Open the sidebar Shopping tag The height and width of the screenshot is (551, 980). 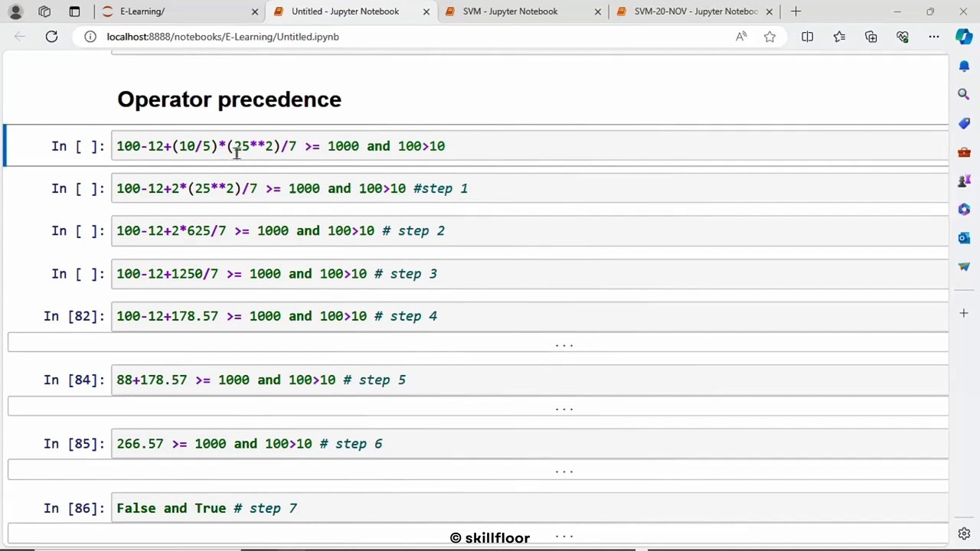click(964, 123)
